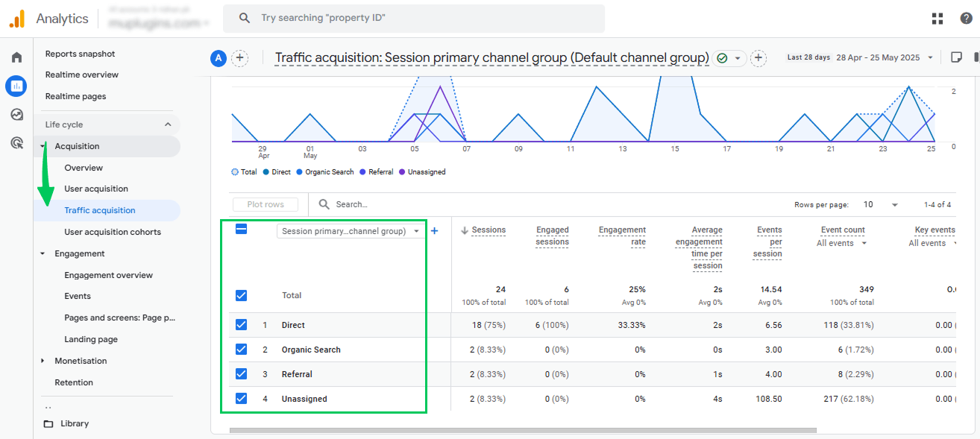Open the Google apps grid icon
Viewport: 980px width, 439px height.
click(x=937, y=19)
